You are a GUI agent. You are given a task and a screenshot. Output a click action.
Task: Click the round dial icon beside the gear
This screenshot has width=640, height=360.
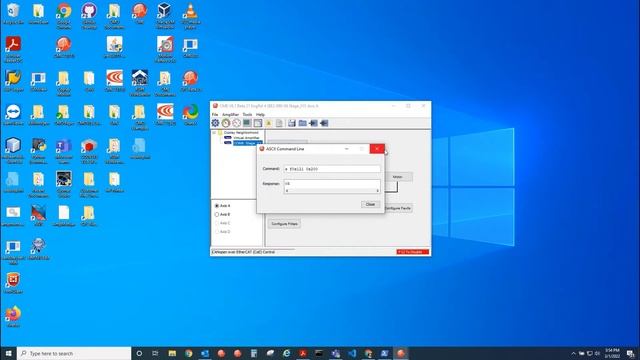pyautogui.click(x=226, y=123)
